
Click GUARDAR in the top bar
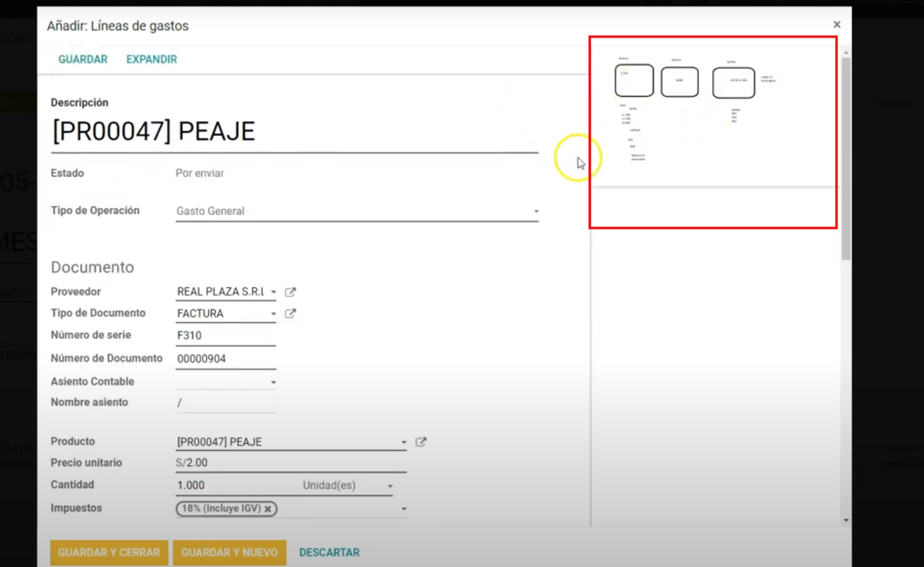(x=83, y=59)
